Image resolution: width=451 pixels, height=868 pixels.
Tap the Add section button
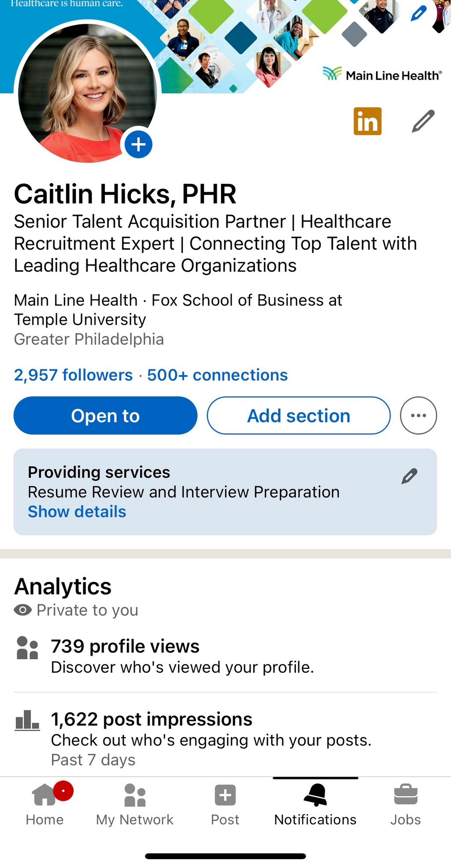point(299,415)
